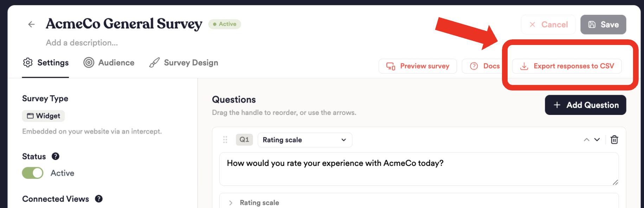This screenshot has height=208, width=644.
Task: Toggle the Active status switch off
Action: [x=33, y=173]
